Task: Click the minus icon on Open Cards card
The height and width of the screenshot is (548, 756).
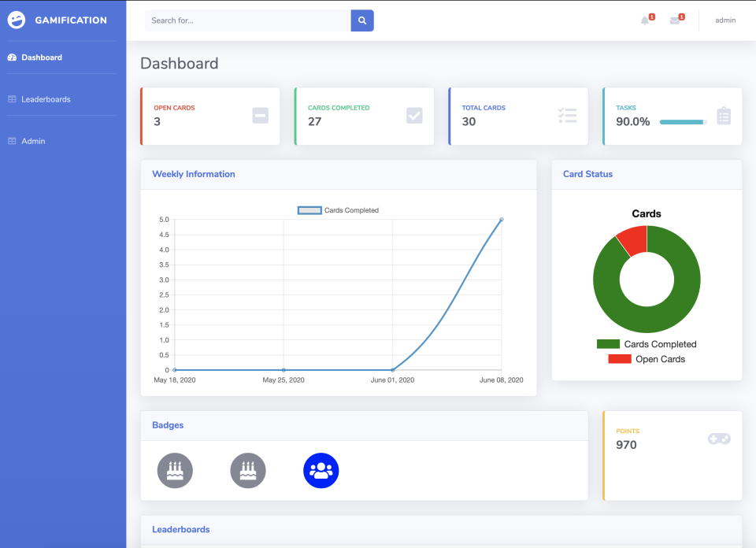Action: pos(260,115)
